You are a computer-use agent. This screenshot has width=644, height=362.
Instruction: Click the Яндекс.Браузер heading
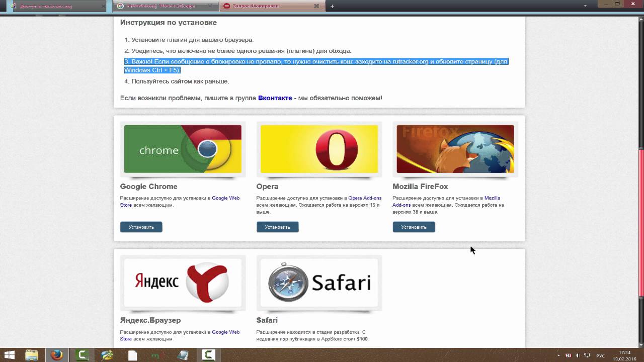click(150, 320)
